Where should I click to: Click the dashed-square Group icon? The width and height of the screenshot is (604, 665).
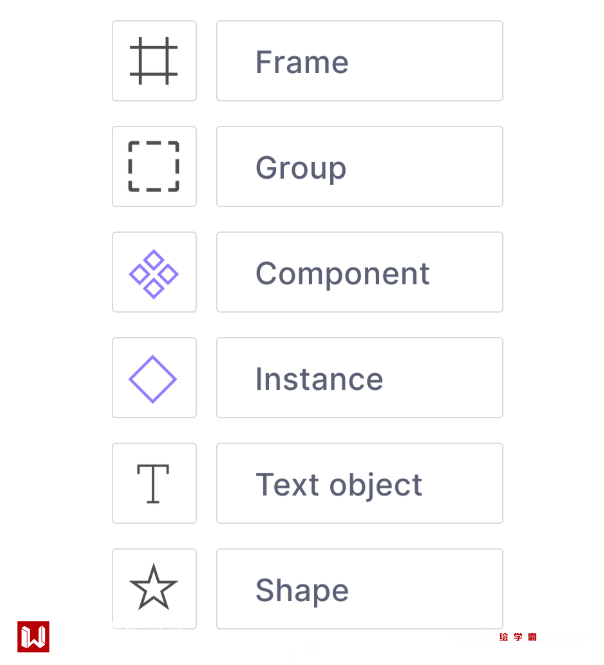tap(154, 166)
